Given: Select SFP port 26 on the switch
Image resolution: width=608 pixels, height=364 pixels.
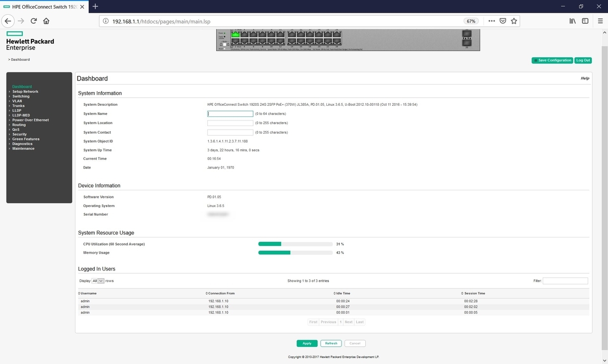Looking at the screenshot, I should click(467, 43).
